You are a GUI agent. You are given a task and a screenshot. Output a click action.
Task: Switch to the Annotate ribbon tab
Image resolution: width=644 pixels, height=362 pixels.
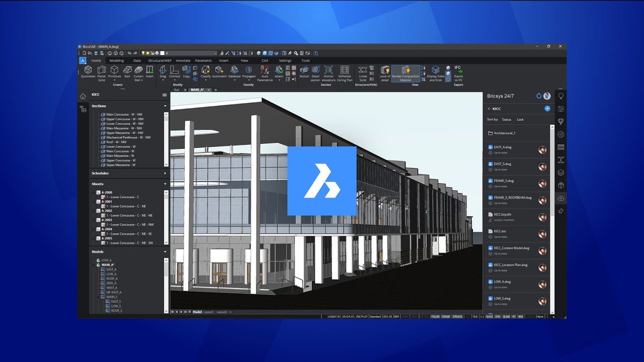point(183,60)
